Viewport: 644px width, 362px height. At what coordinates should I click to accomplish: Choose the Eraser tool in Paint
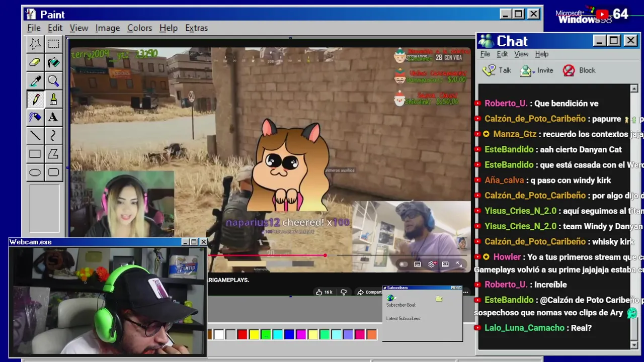(x=35, y=62)
